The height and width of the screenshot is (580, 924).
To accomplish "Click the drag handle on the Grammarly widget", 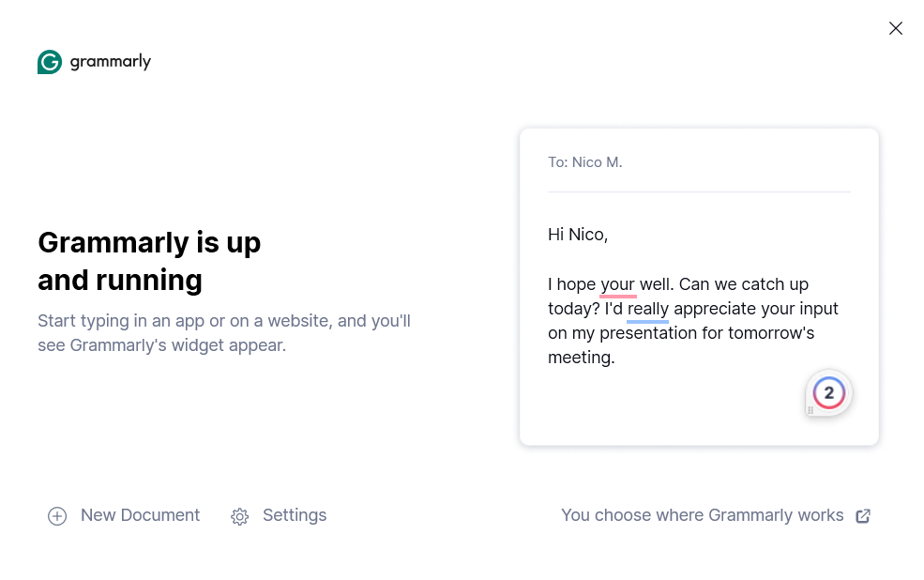I will click(810, 410).
